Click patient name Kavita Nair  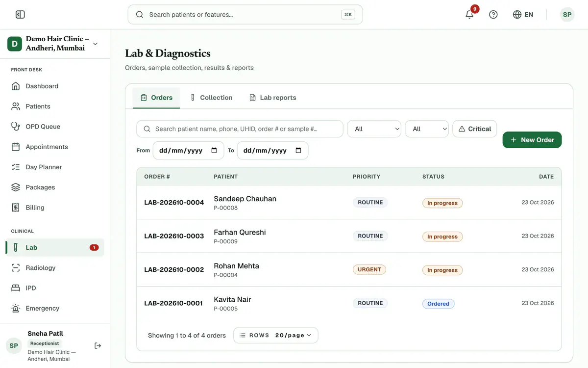point(232,300)
